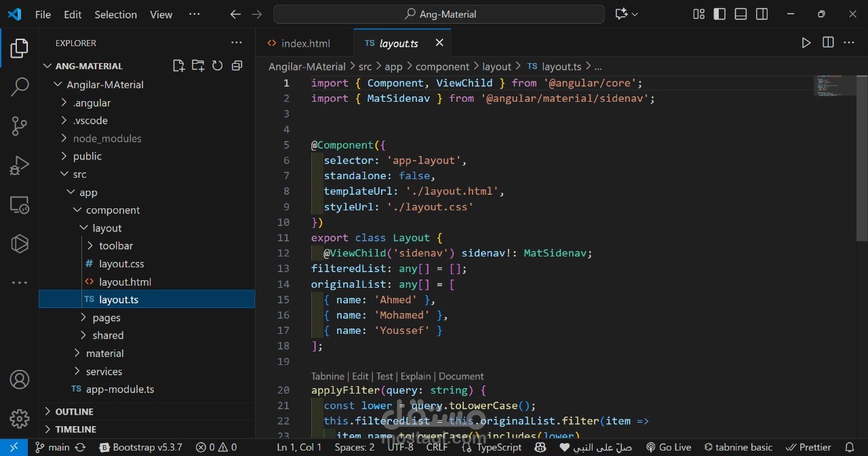Screen dimensions: 868x456
Task: Open Copilot chat dropdown arrow
Action: pos(635,14)
